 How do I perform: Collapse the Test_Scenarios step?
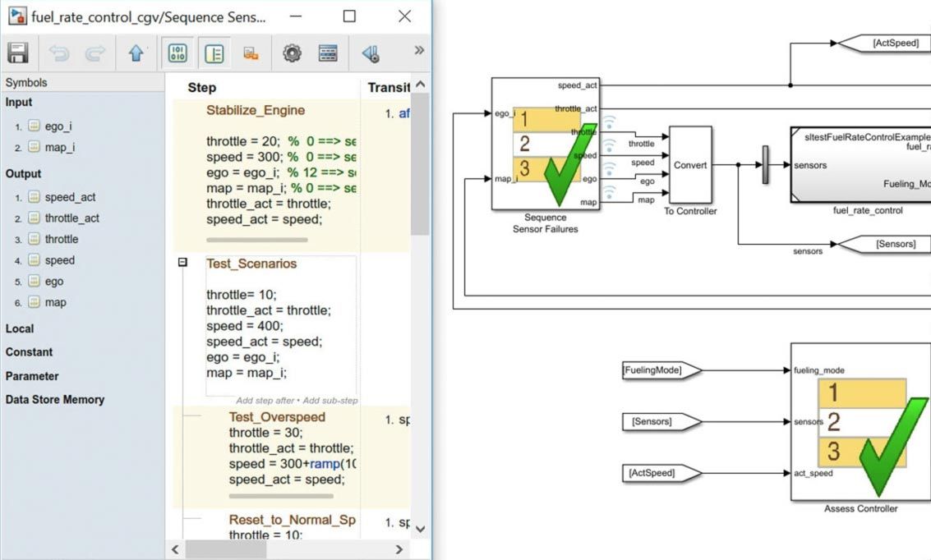pos(182,263)
